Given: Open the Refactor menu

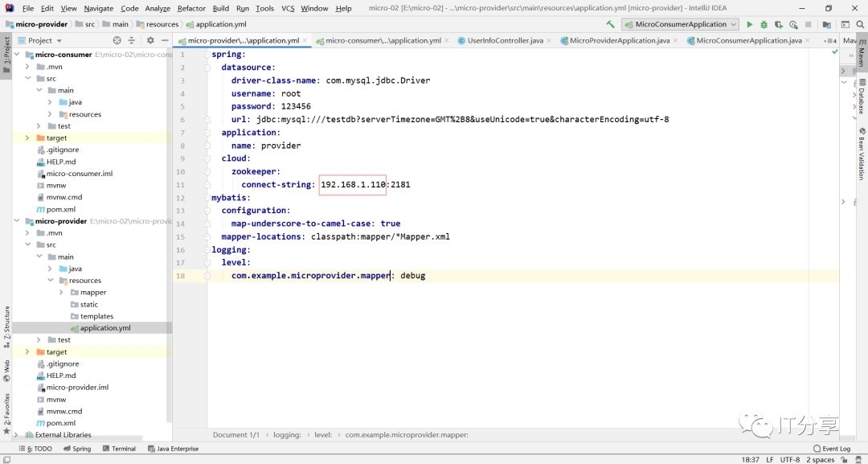Looking at the screenshot, I should tap(191, 8).
